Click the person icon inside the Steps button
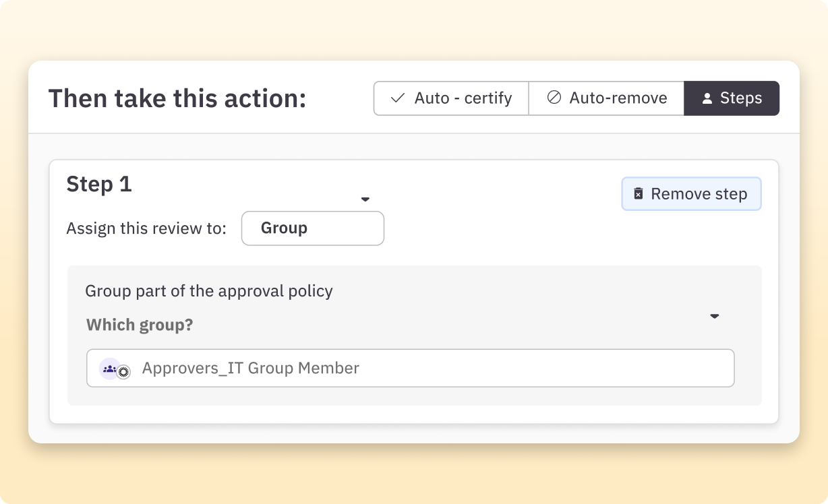The width and height of the screenshot is (828, 504). (x=707, y=98)
